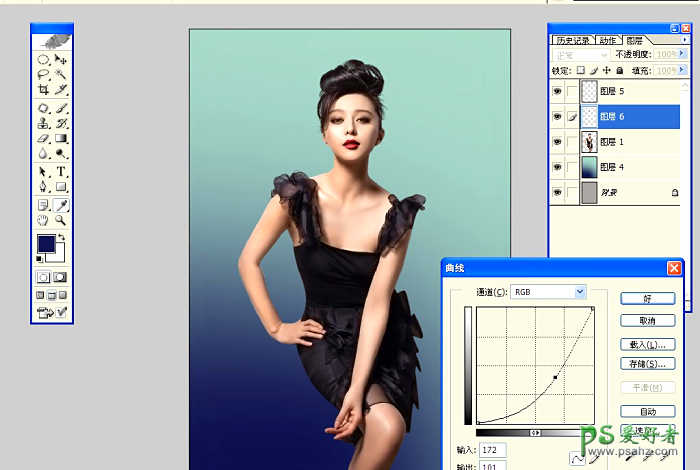This screenshot has width=700, height=470.
Task: Switch to the 动作 actions tab
Action: [x=607, y=39]
